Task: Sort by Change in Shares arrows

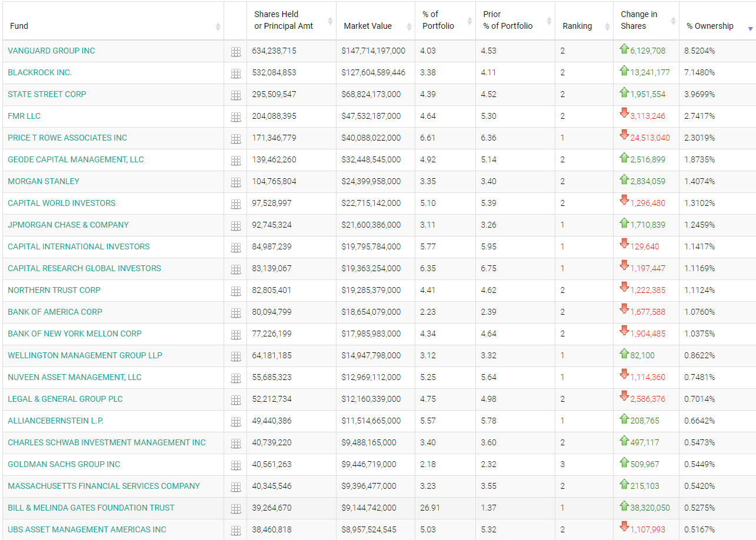Action: 673,21
